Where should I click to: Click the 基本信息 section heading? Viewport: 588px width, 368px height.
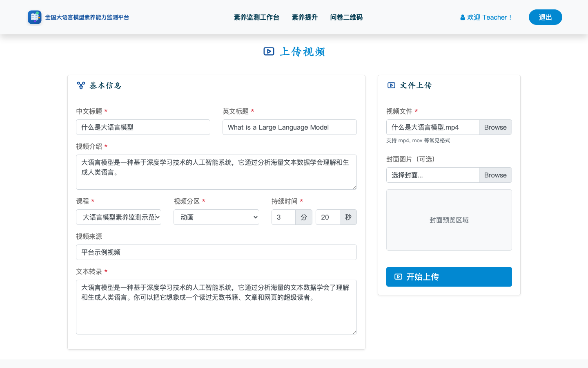coord(105,85)
